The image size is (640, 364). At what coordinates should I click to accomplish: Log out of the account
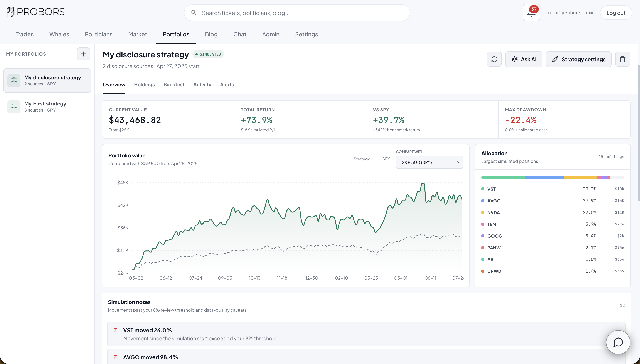click(616, 13)
